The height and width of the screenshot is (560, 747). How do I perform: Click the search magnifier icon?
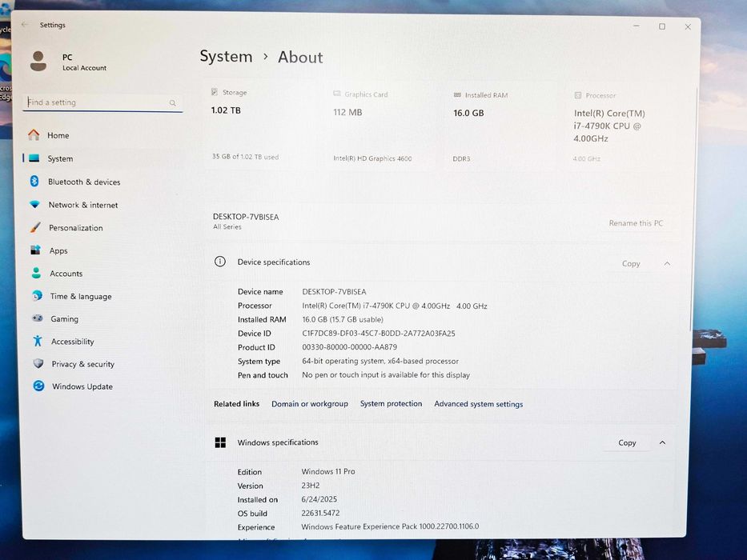point(172,103)
